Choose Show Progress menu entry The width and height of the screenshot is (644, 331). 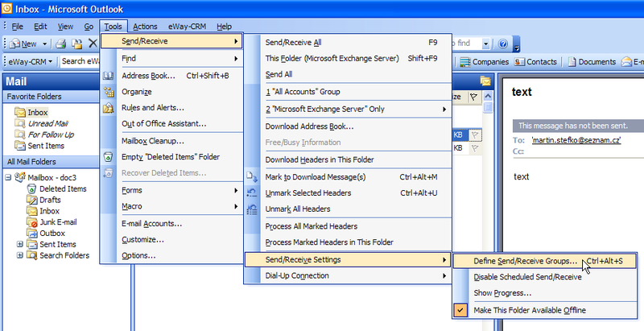point(545,293)
